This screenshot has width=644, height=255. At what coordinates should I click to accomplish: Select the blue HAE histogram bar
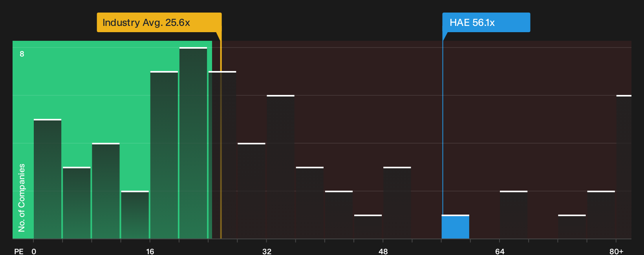coord(456,227)
